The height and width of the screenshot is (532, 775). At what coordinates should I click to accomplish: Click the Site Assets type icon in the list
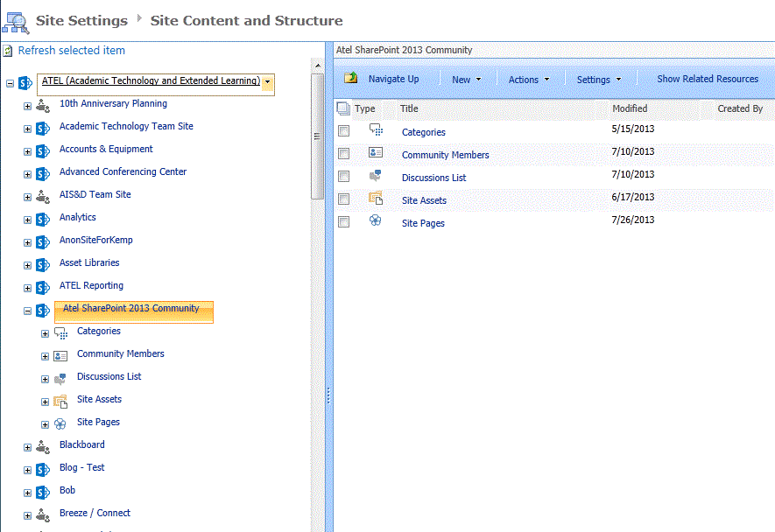coord(376,198)
